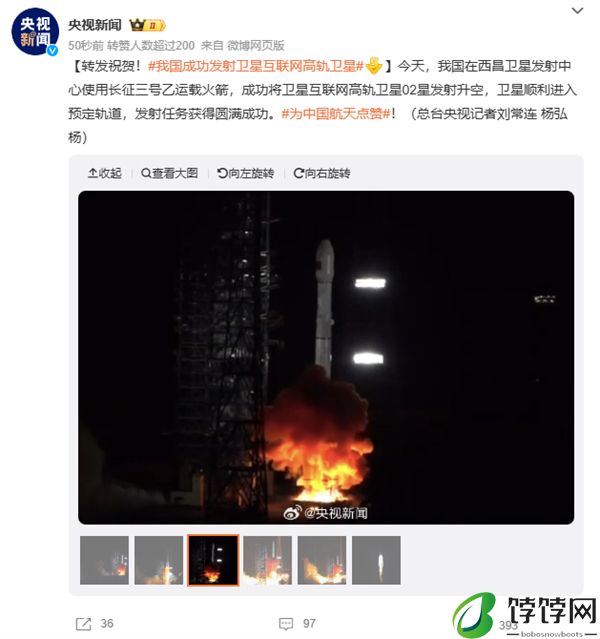
Task: Open the 央视新闻 account name link
Action: click(x=95, y=25)
